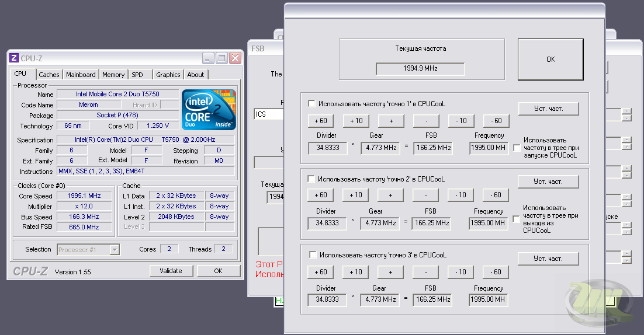Click the Bus Speed value 166.3 MHz
Screen dimensions: 644x335
click(x=84, y=217)
